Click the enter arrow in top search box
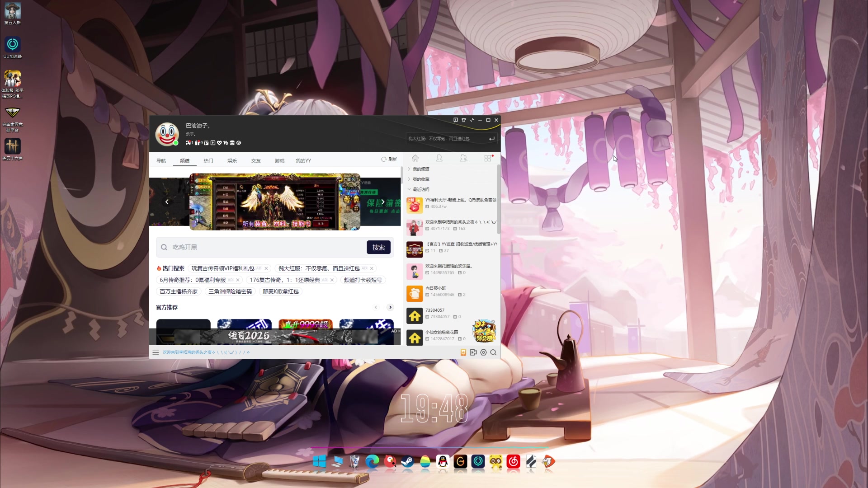868x488 pixels. point(492,139)
